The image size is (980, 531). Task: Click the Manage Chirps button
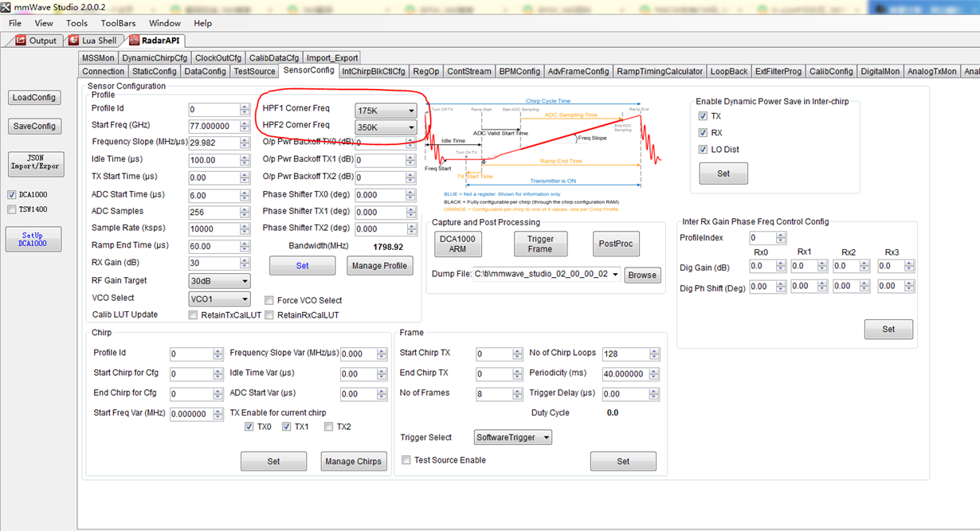point(354,461)
